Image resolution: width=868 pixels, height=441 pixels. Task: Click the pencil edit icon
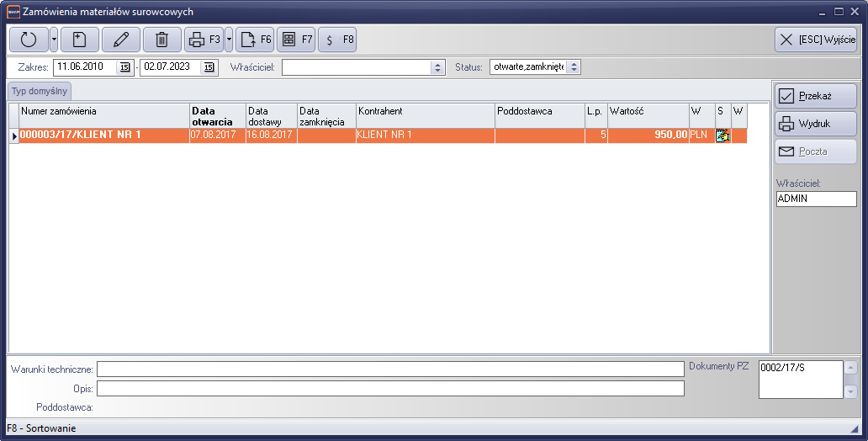tap(121, 40)
